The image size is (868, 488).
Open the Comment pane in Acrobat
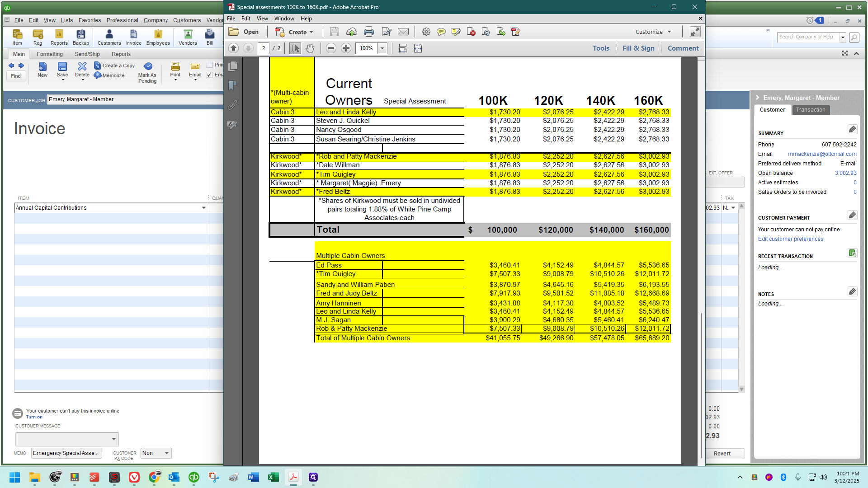pos(683,48)
